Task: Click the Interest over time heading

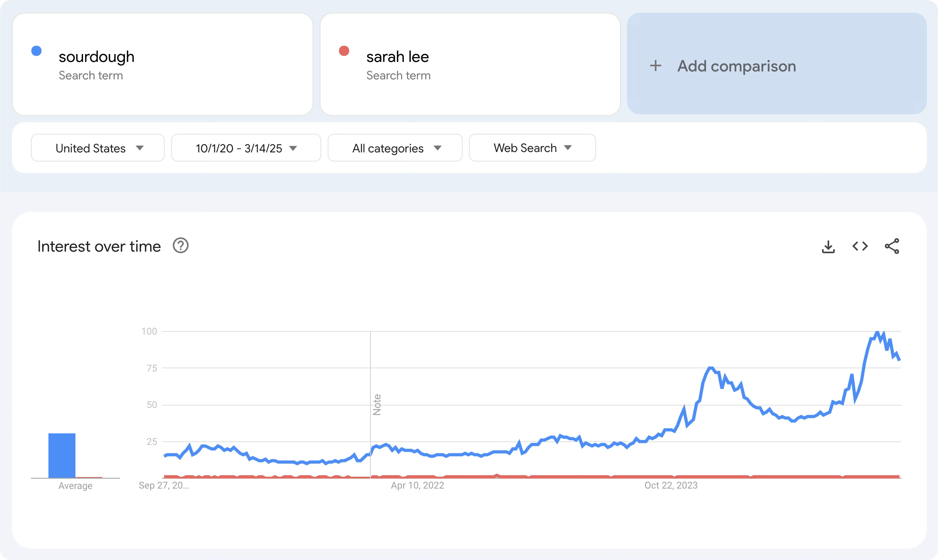Action: [99, 246]
